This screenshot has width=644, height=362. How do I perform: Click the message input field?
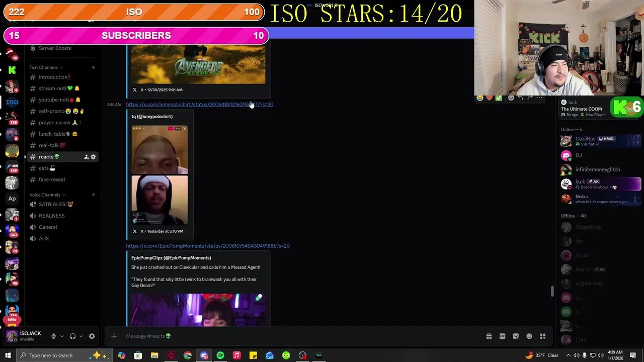(x=302, y=336)
